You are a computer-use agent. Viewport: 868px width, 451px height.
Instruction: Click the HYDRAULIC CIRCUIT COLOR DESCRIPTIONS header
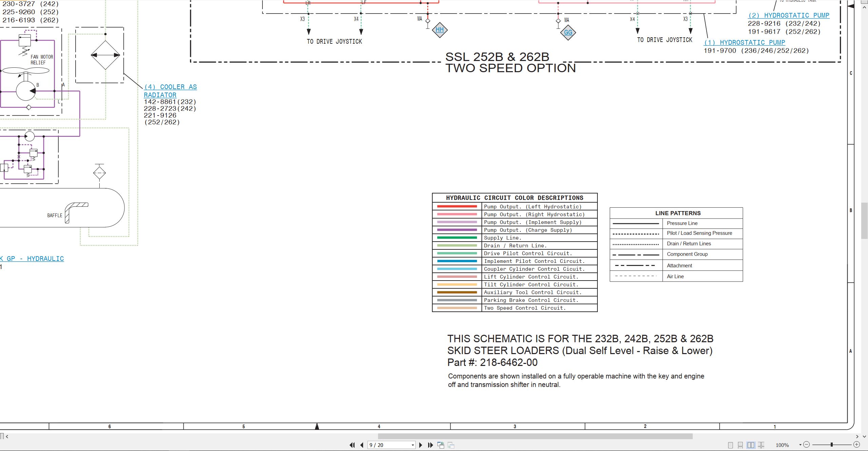(515, 198)
